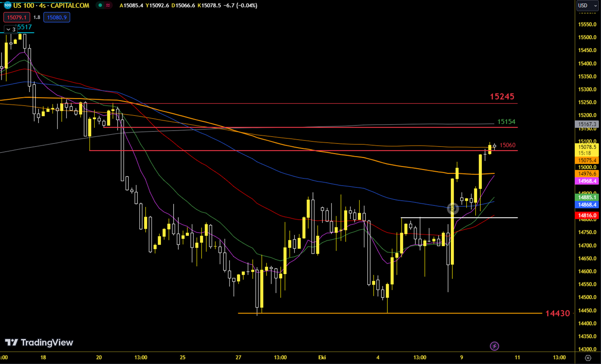
Task: Click the orange 15075.4 price scale label
Action: click(x=587, y=160)
